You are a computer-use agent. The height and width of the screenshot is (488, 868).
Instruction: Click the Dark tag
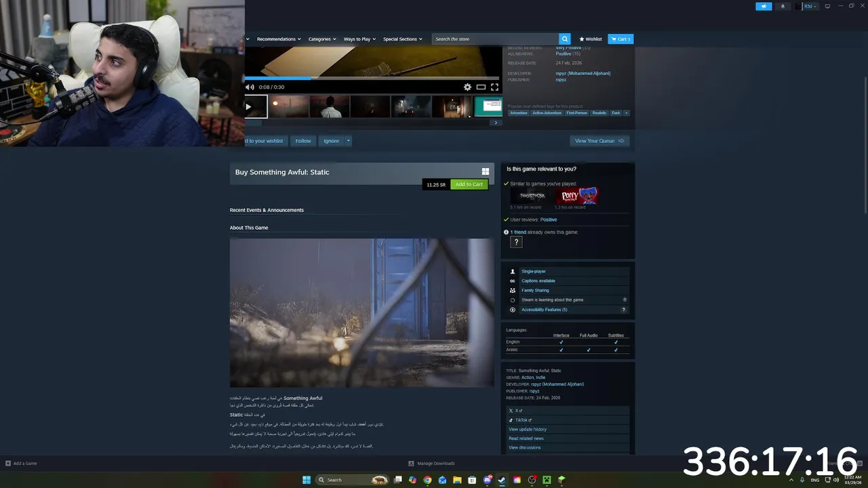tap(616, 113)
